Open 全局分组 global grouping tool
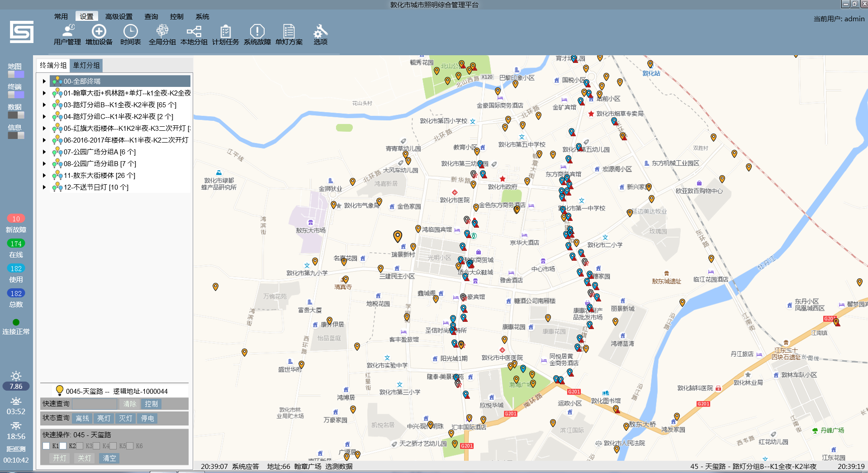This screenshot has width=868, height=473. (162, 34)
